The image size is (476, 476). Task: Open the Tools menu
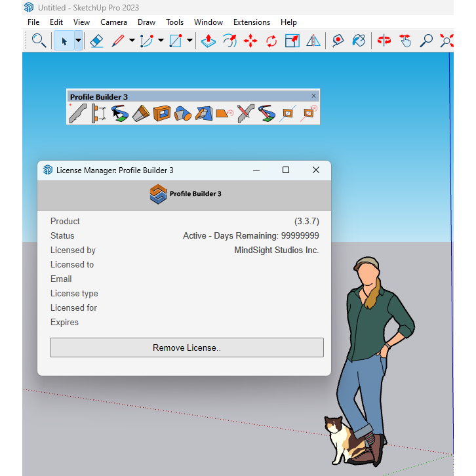click(174, 22)
